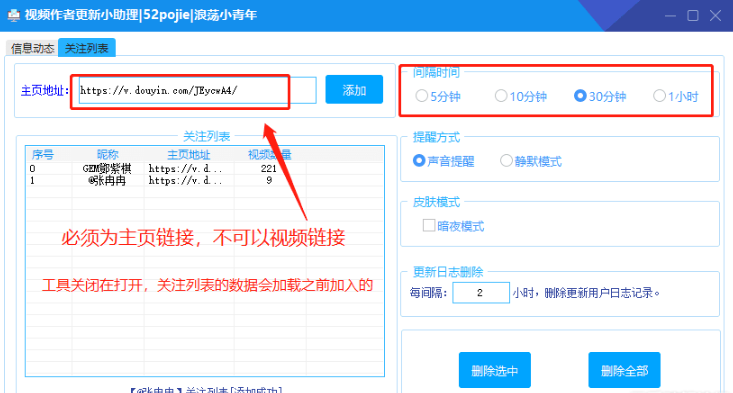Viewport: 733px width, 393px height.
Task: Click the 删除选中 button
Action: [x=495, y=370]
